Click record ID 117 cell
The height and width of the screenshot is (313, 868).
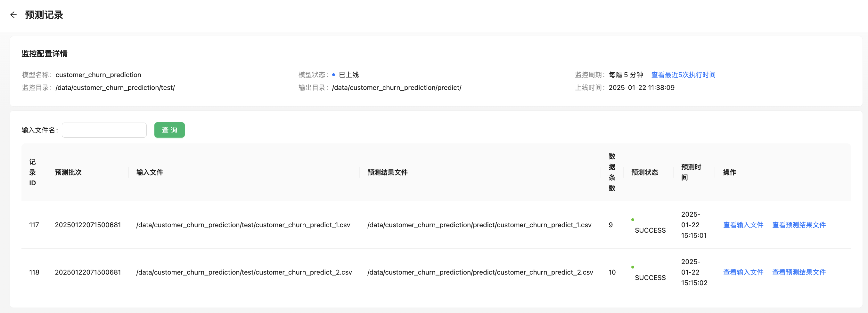(34, 225)
